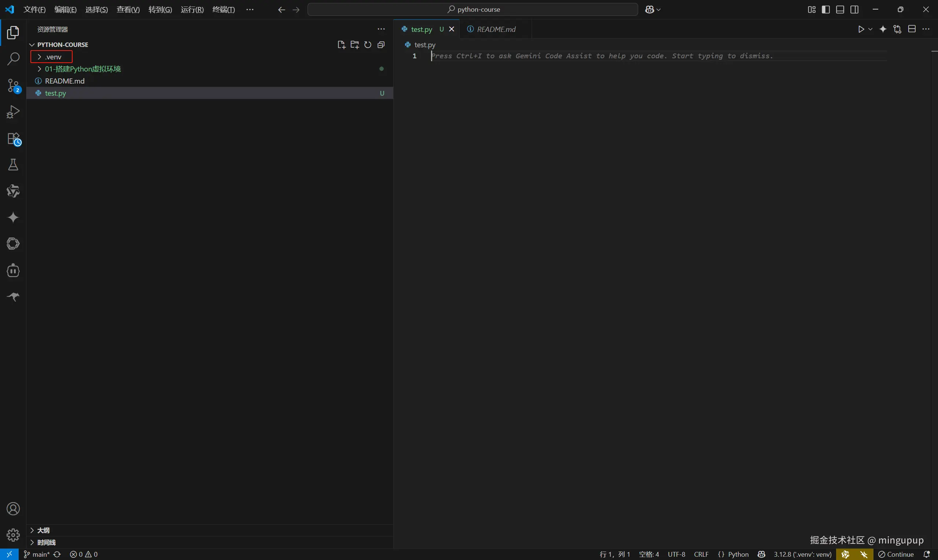
Task: Expand the .venv folder
Action: 53,57
